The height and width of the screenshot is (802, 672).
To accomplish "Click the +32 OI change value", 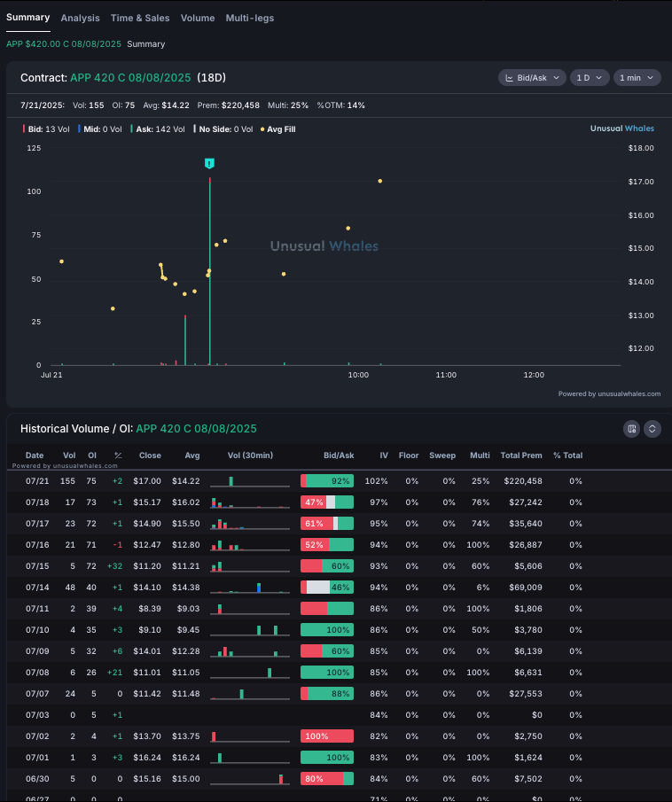I will [114, 566].
